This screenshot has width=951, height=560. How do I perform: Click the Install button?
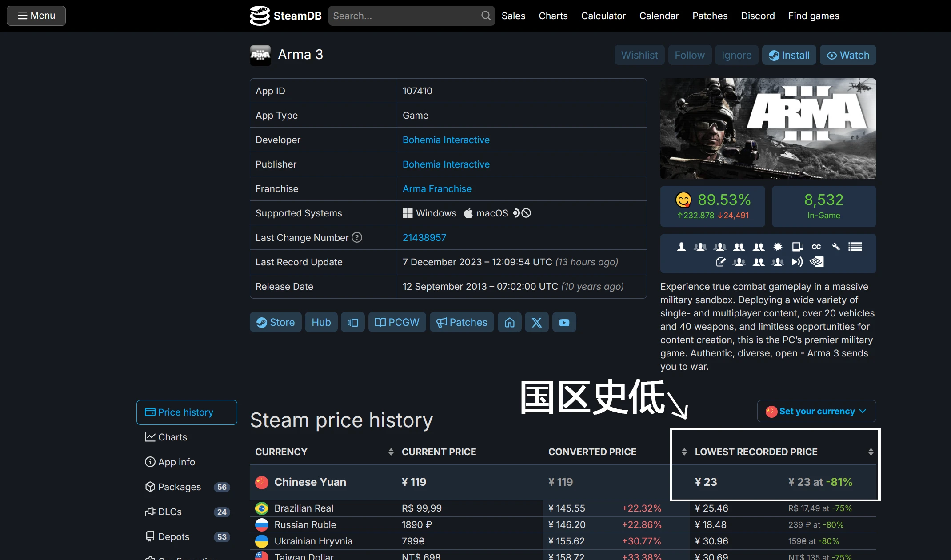[x=789, y=55]
